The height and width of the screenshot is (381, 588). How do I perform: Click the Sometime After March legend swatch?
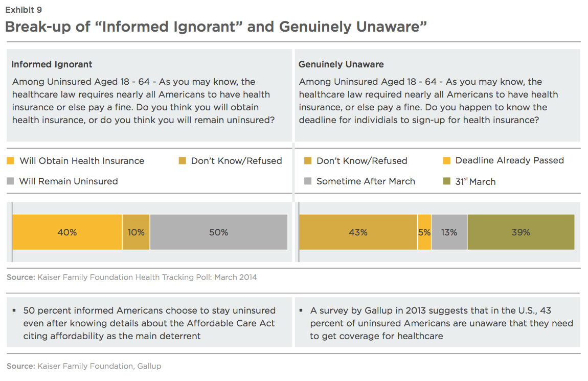click(308, 181)
